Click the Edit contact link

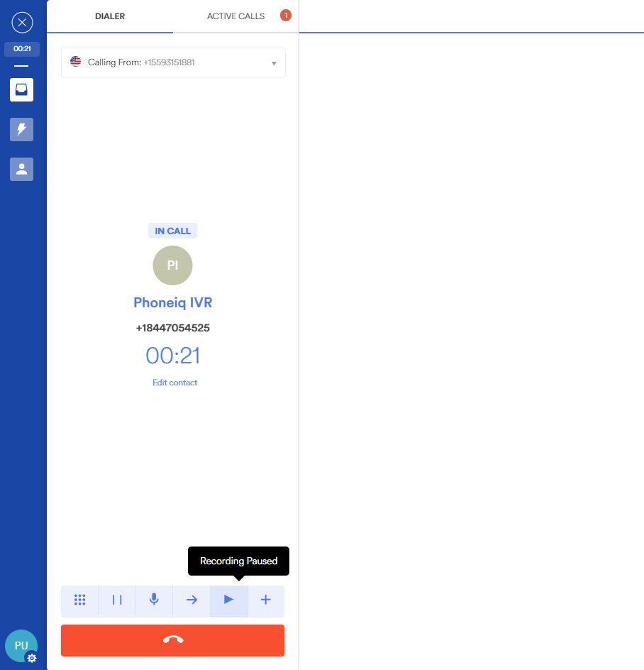[174, 383]
